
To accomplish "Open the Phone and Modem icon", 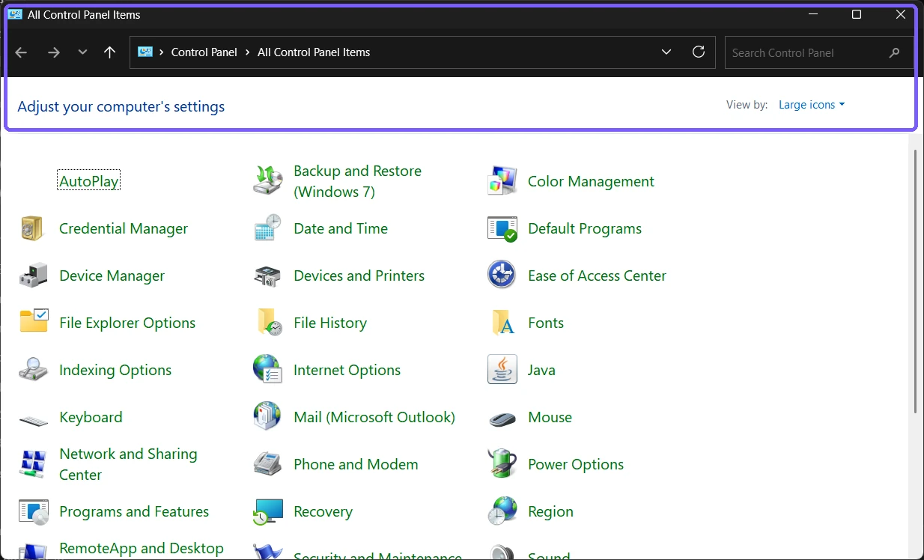I will point(267,464).
